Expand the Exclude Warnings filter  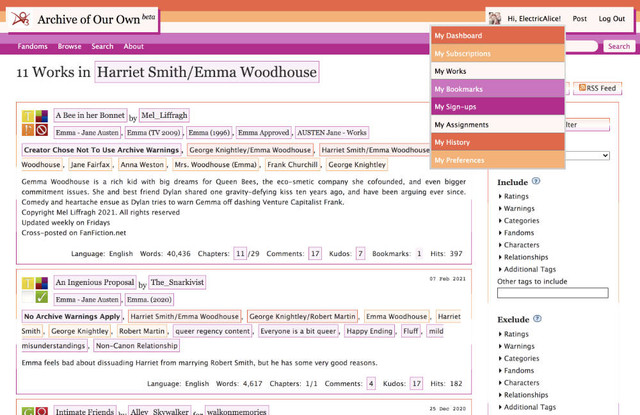[x=516, y=346]
